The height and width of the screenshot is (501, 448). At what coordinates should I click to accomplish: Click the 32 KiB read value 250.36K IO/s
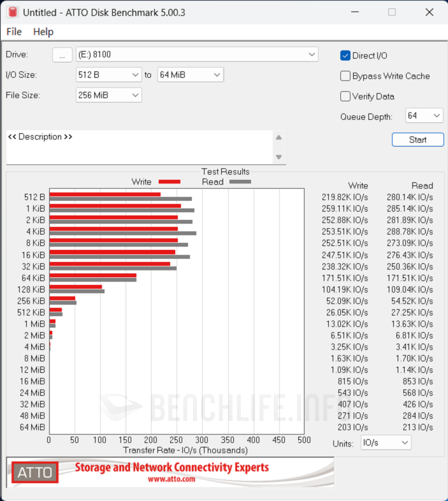tap(410, 266)
